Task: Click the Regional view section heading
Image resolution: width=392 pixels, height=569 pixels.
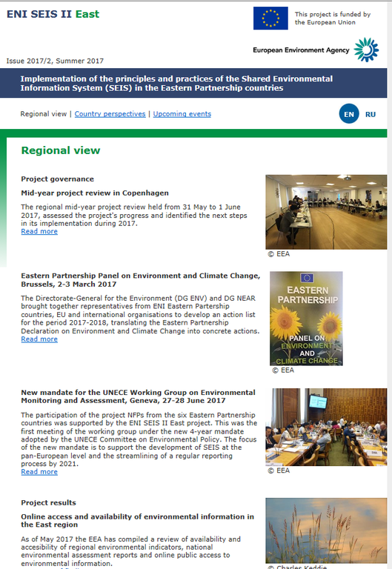Action: point(61,150)
